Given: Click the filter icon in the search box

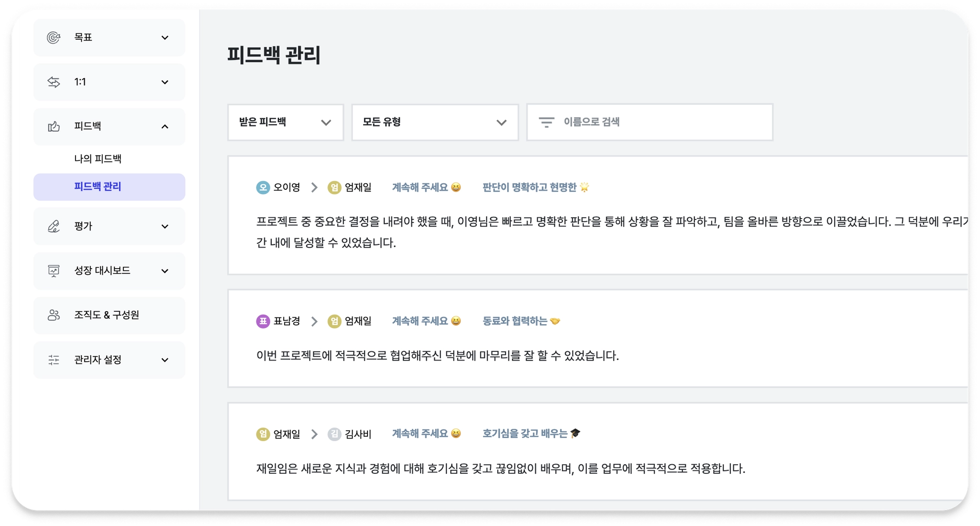Looking at the screenshot, I should tap(546, 122).
